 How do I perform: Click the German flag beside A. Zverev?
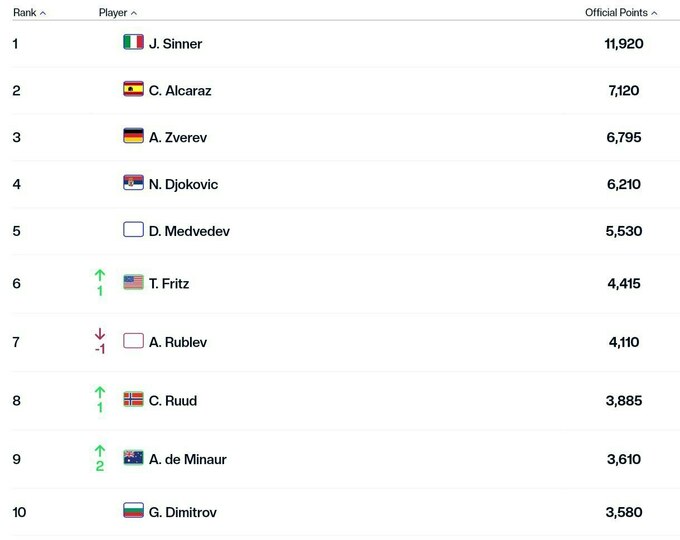click(133, 137)
